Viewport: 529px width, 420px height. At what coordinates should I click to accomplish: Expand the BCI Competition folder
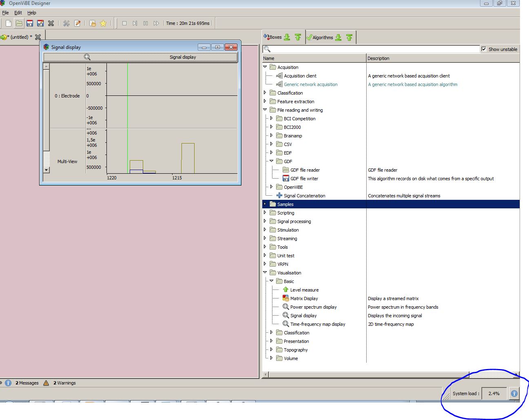click(272, 118)
